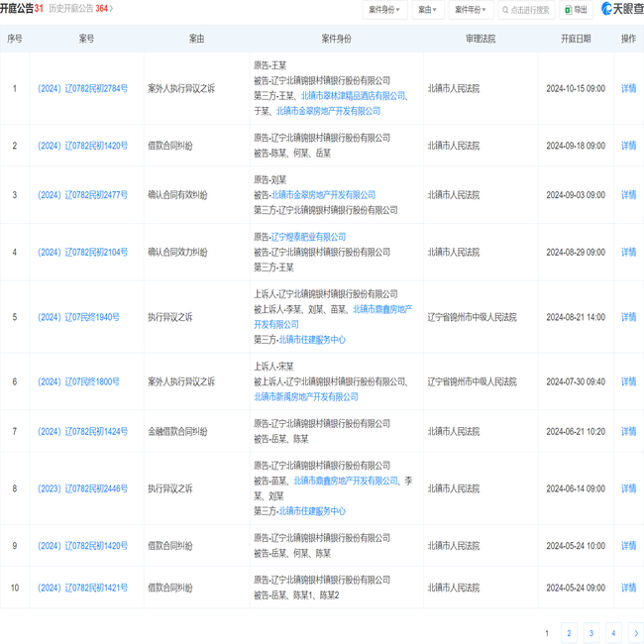Go to next page arrow
Viewport: 644px width, 644px height.
[x=635, y=633]
